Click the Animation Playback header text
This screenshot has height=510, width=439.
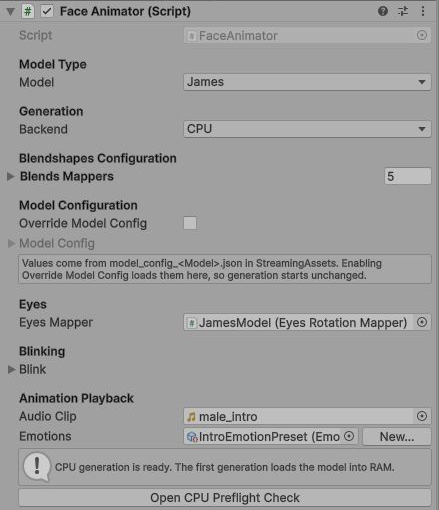click(76, 398)
